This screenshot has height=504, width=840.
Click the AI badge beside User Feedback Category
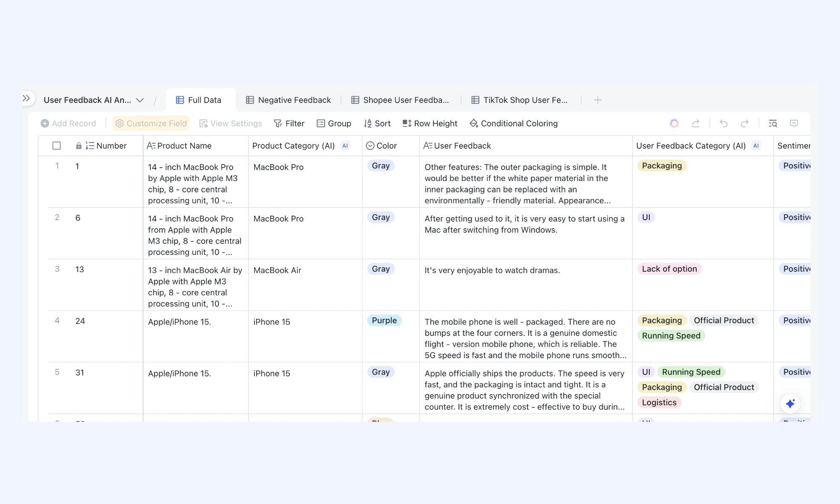point(756,146)
